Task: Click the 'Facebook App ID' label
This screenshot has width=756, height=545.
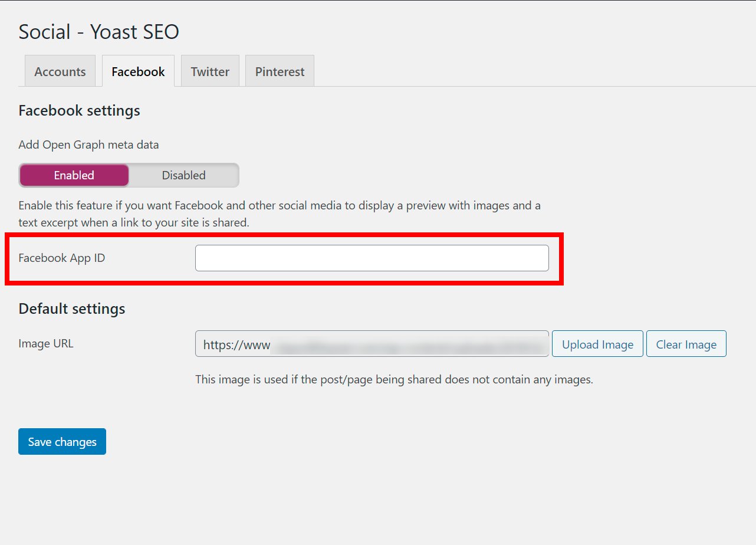Action: click(x=62, y=258)
